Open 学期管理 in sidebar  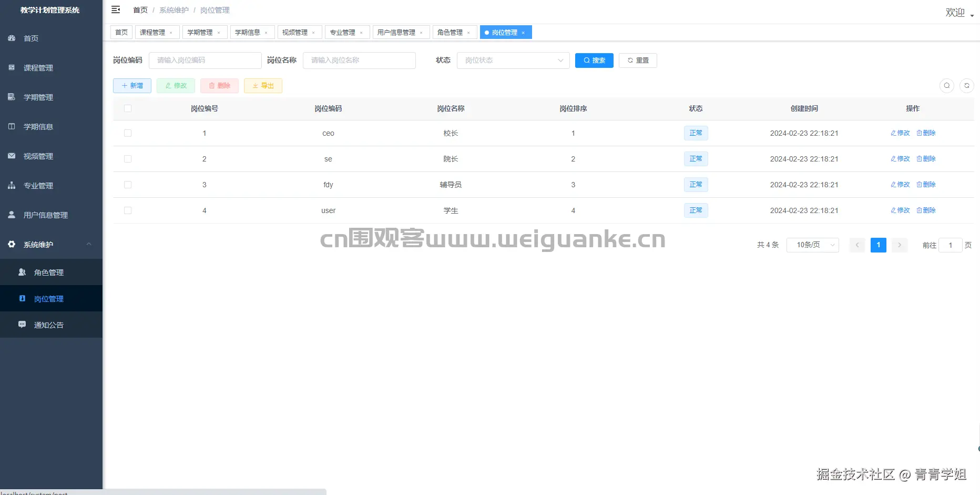tap(51, 97)
